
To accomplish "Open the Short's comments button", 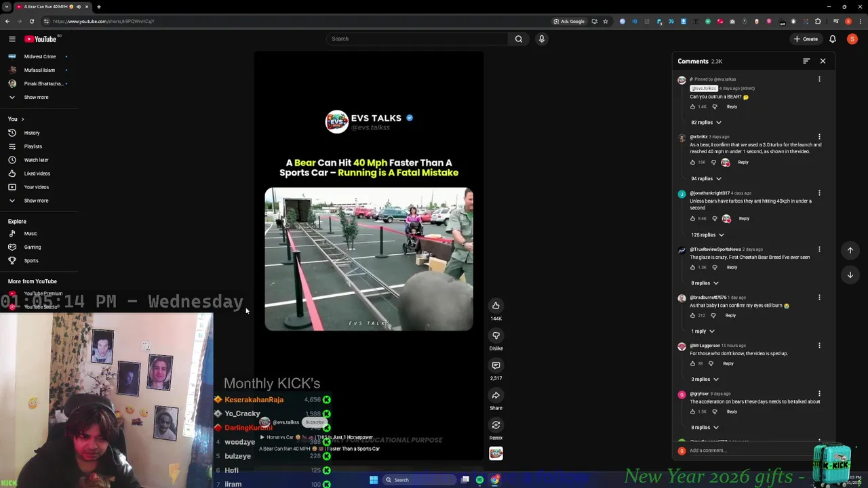I will 496,365.
